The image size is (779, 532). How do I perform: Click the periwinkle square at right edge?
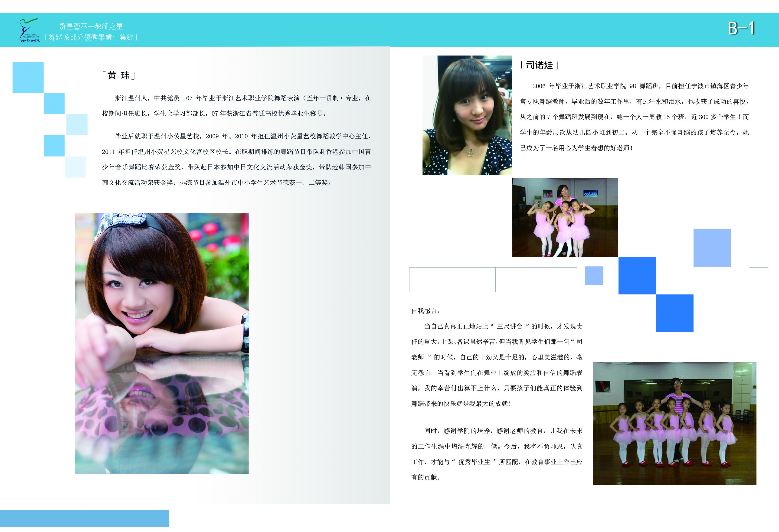click(712, 248)
